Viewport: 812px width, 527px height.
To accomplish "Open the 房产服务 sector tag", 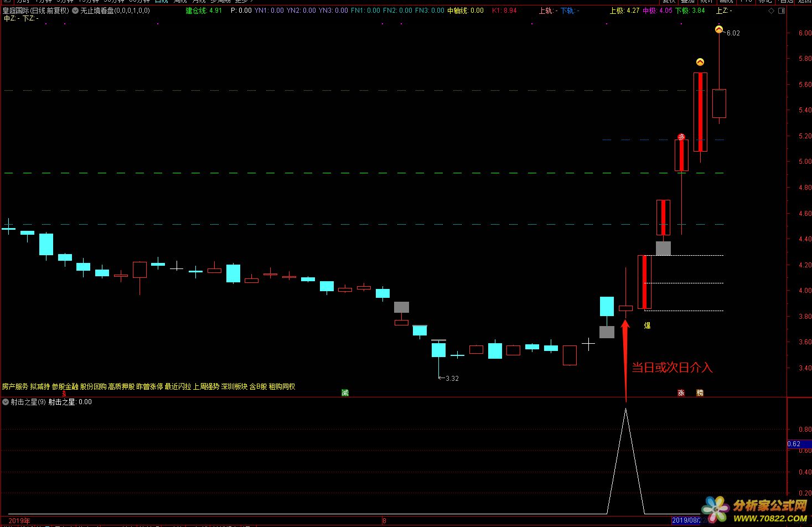I will point(15,386).
